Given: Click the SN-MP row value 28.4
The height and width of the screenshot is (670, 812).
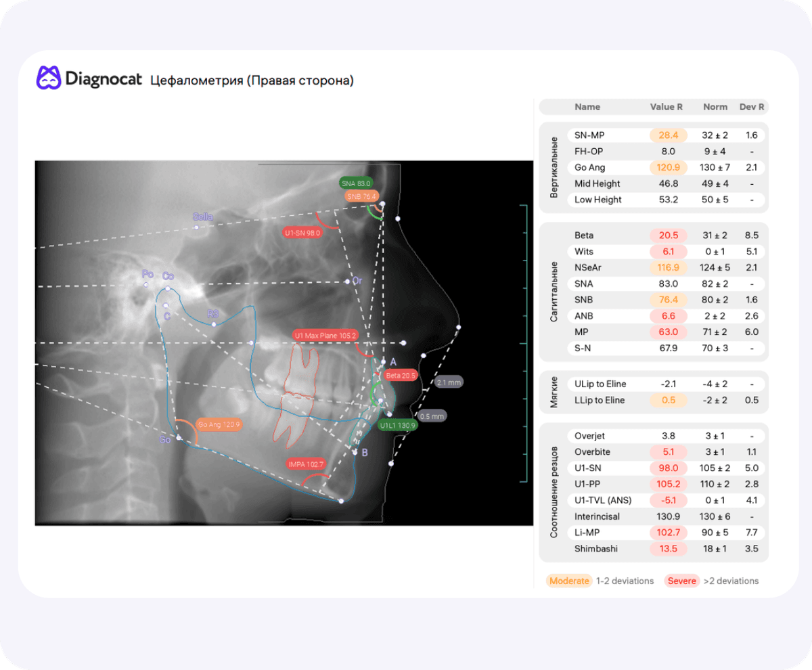Looking at the screenshot, I should (668, 135).
